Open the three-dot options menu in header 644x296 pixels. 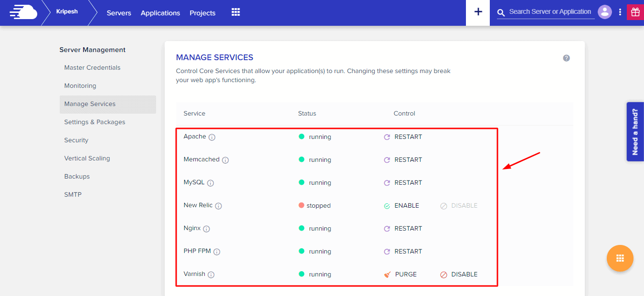(x=620, y=12)
